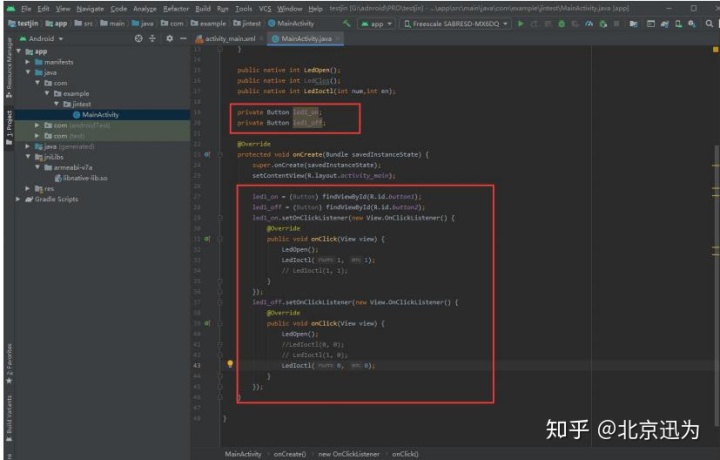The height and width of the screenshot is (460, 720).
Task: Click testjin in navigation bar
Action: 23,23
